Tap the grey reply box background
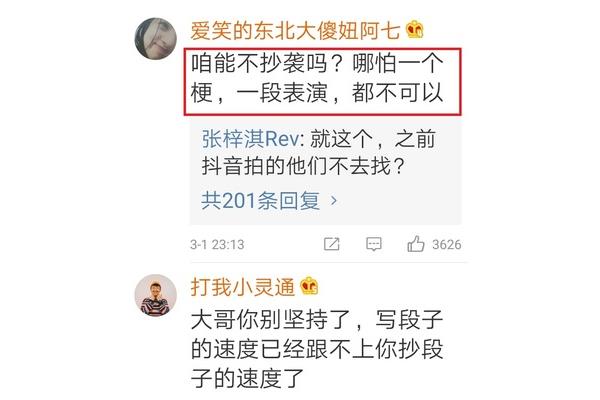 [x=326, y=171]
